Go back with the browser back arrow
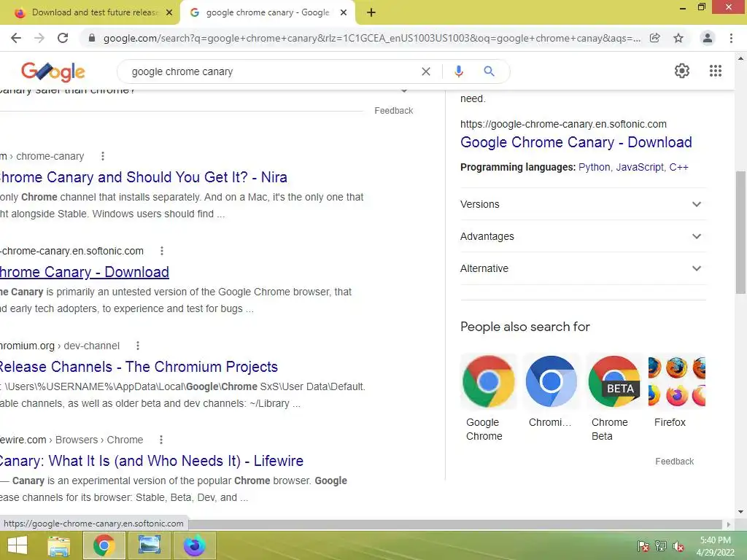747x560 pixels. click(16, 38)
